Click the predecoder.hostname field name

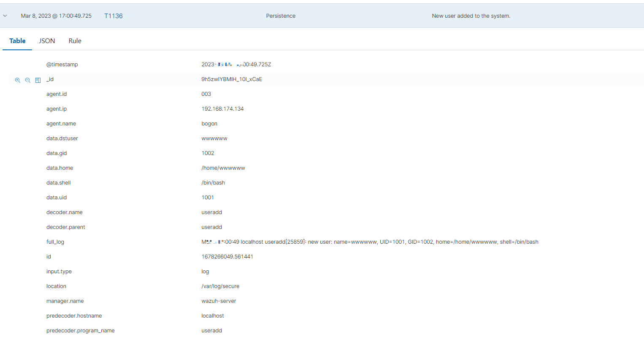74,316
